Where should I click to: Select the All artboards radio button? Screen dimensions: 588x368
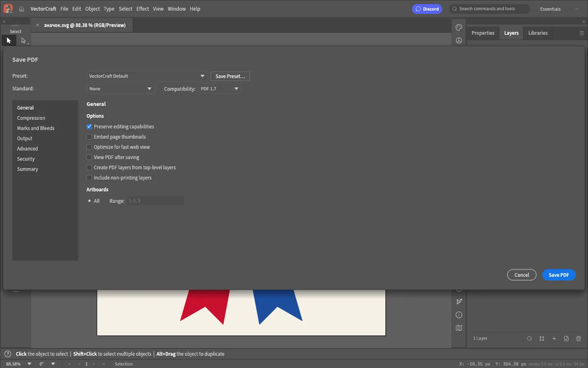(89, 201)
